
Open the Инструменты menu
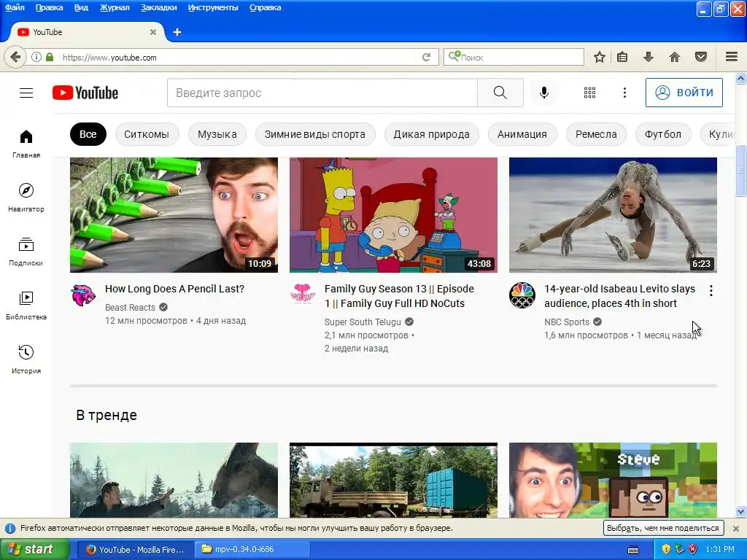[213, 7]
